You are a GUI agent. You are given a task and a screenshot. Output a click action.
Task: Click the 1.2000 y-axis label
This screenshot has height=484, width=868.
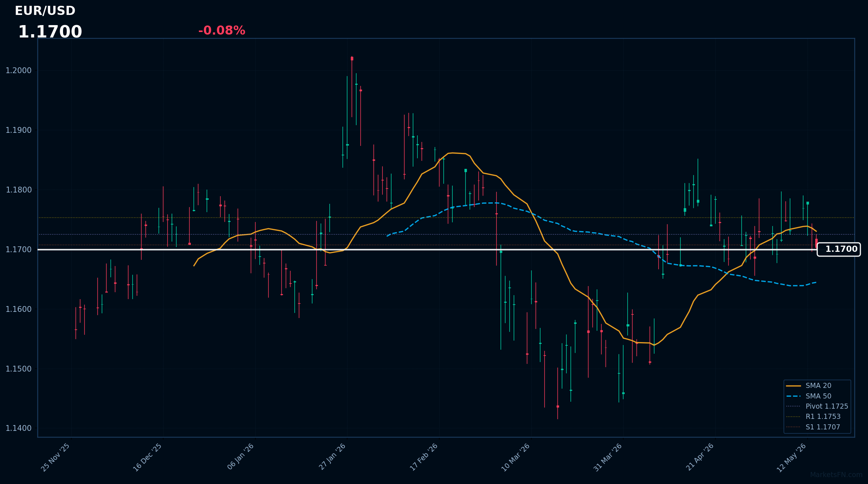click(19, 71)
